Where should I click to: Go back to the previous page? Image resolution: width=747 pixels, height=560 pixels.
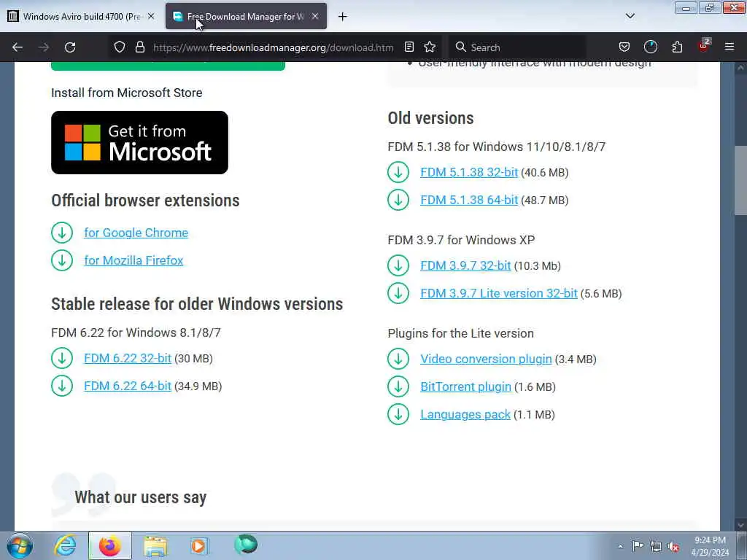18,47
